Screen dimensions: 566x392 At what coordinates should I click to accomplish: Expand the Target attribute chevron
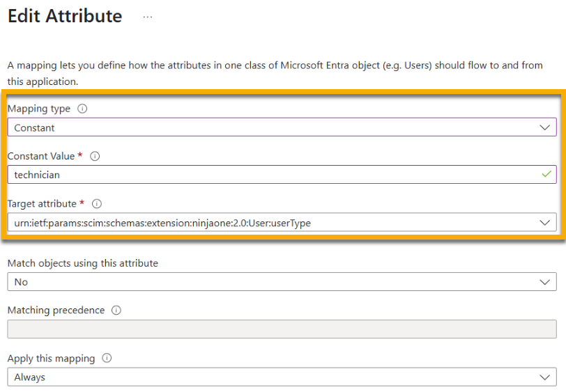tap(544, 223)
